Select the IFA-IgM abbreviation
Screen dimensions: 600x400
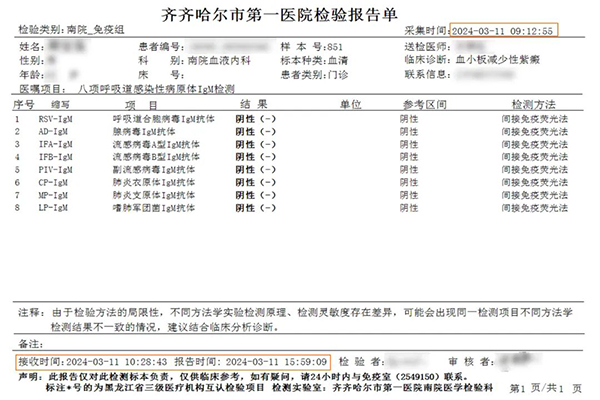tap(55, 144)
